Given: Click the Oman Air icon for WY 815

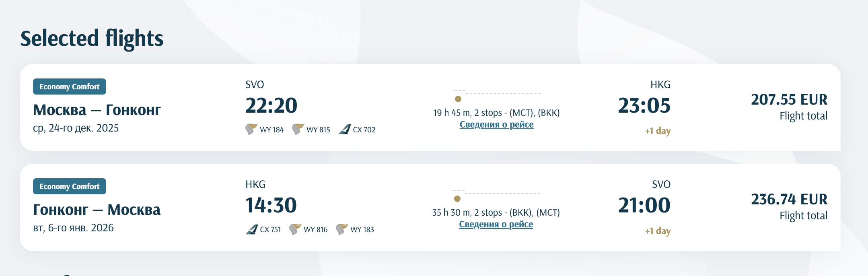Looking at the screenshot, I should coord(298,129).
